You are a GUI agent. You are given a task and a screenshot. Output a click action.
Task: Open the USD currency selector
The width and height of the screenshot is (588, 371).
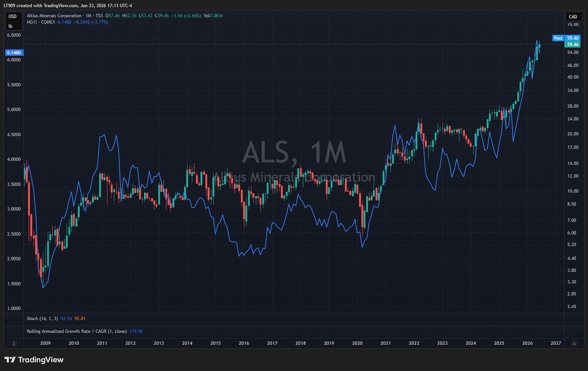[x=13, y=17]
